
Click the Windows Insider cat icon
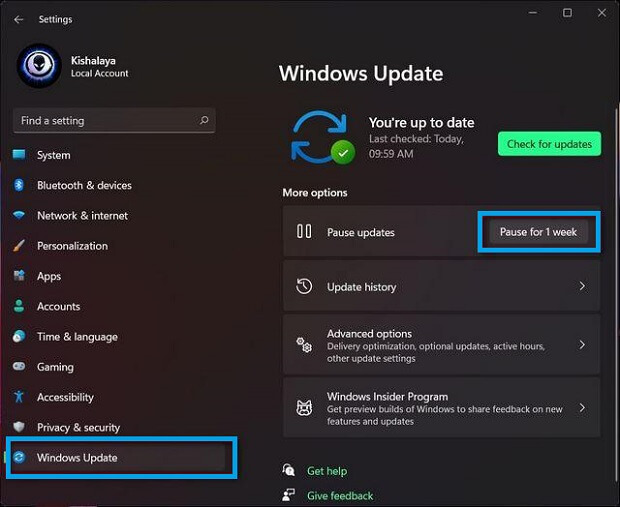coord(304,408)
